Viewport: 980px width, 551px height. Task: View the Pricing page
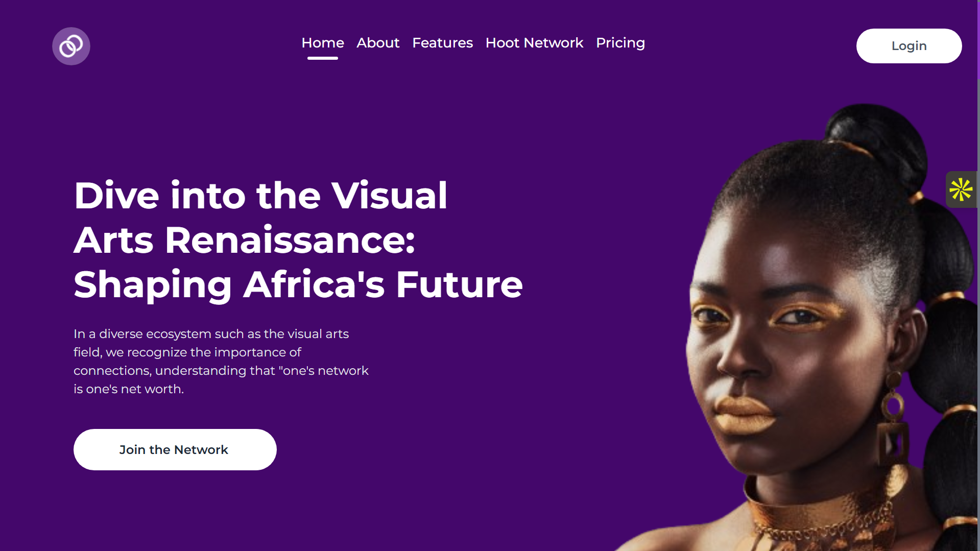pos(620,43)
